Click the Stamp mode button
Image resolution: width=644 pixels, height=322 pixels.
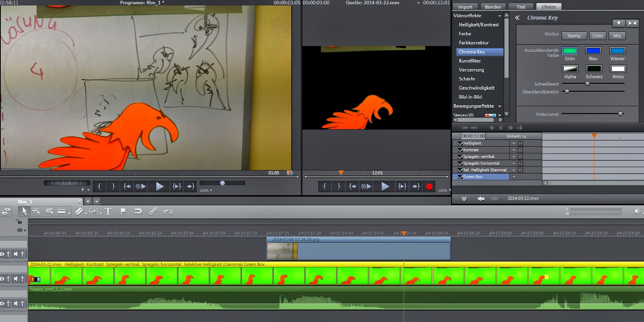pyautogui.click(x=574, y=36)
